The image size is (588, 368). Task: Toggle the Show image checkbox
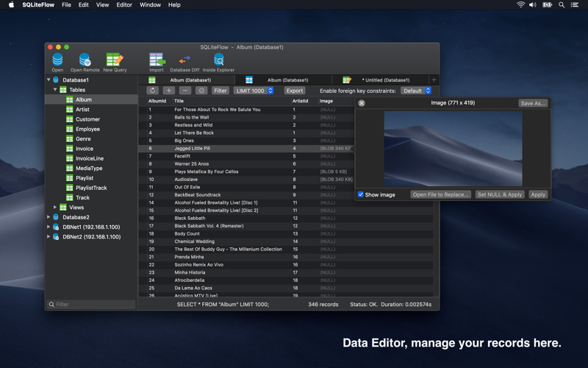point(361,194)
